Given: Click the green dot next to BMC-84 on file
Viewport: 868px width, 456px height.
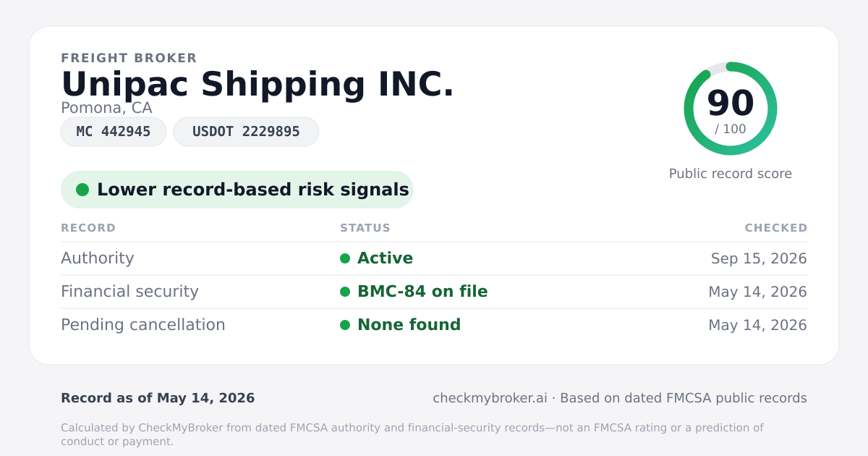Looking at the screenshot, I should tap(345, 292).
